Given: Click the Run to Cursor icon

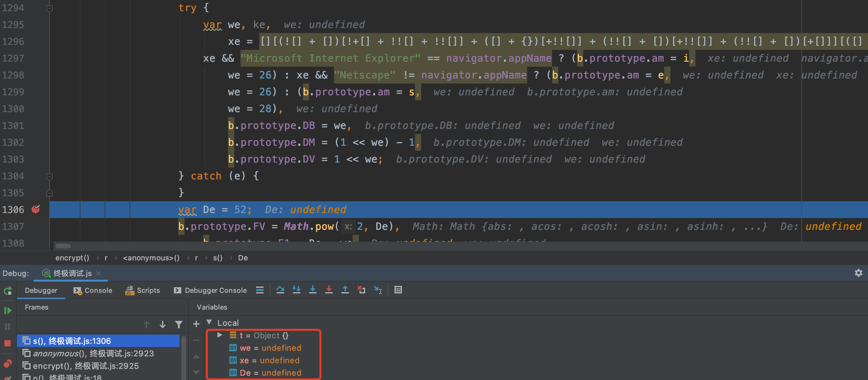Looking at the screenshot, I should [378, 290].
